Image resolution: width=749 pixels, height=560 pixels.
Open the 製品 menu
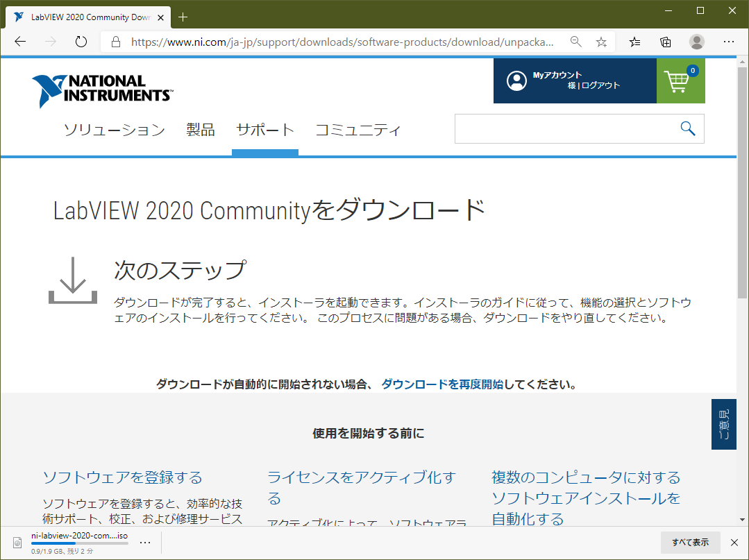[x=201, y=130]
